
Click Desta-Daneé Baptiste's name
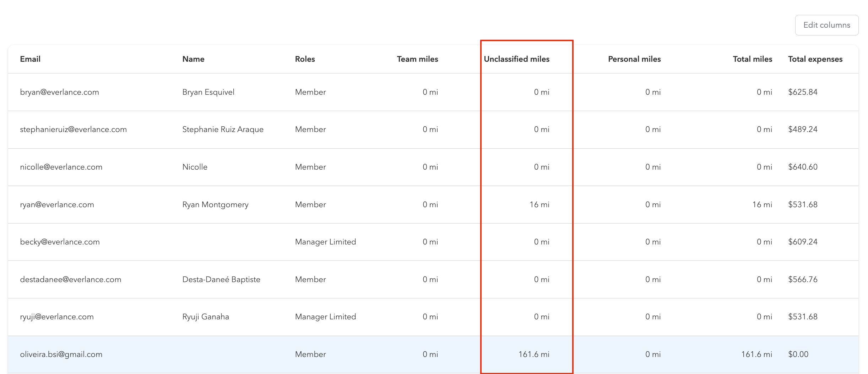[x=221, y=280]
